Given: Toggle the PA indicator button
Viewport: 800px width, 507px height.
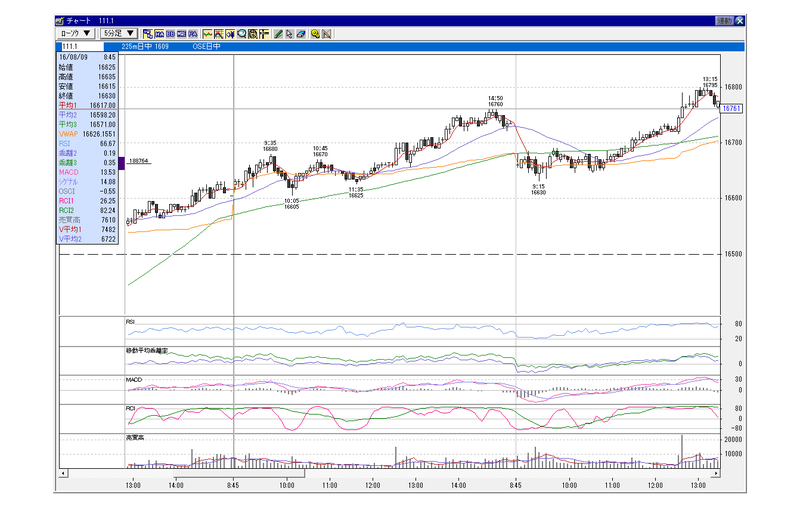Looking at the screenshot, I should tap(193, 34).
